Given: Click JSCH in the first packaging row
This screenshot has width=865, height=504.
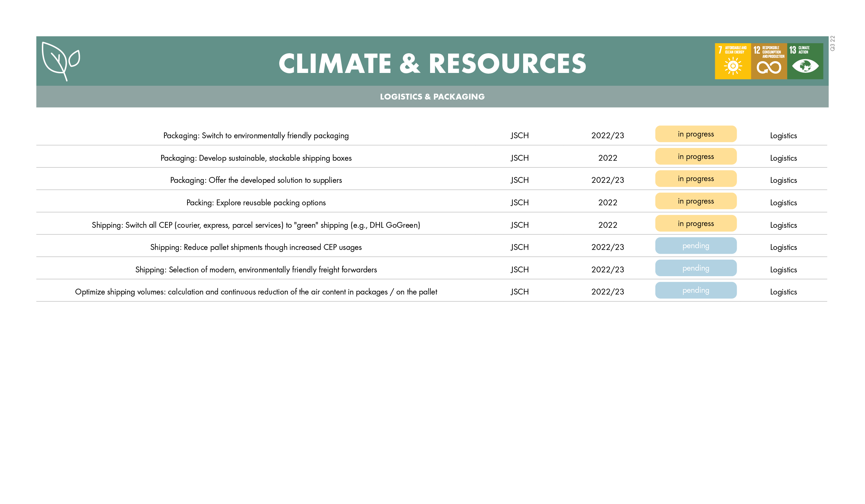Looking at the screenshot, I should [x=519, y=136].
